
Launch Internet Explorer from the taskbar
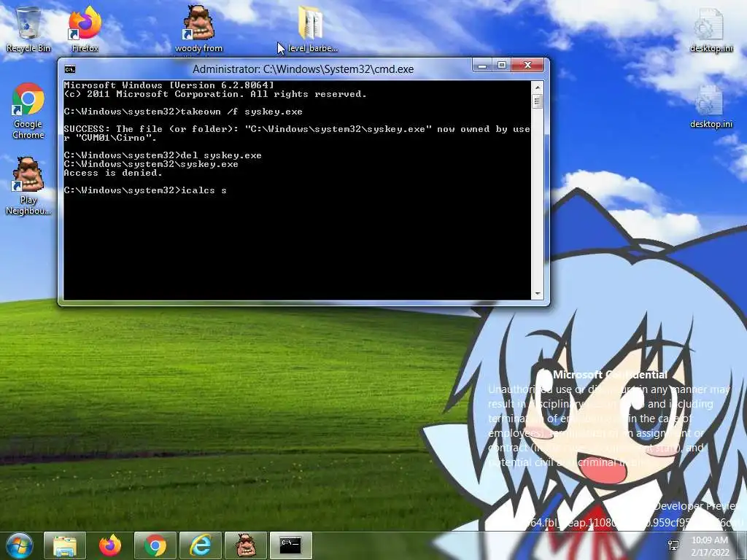coord(200,545)
